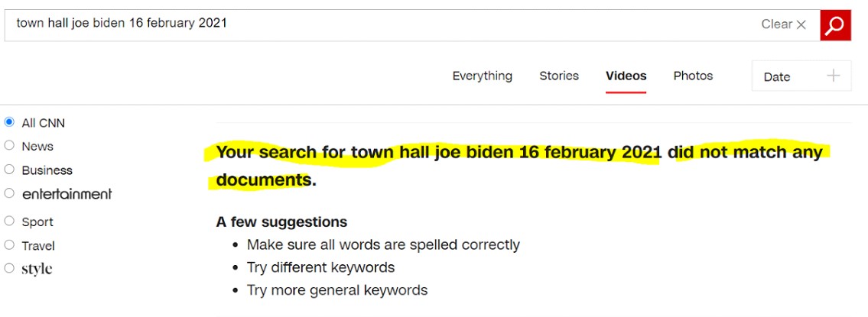
Task: Open the Videos results tab
Action: tap(626, 76)
